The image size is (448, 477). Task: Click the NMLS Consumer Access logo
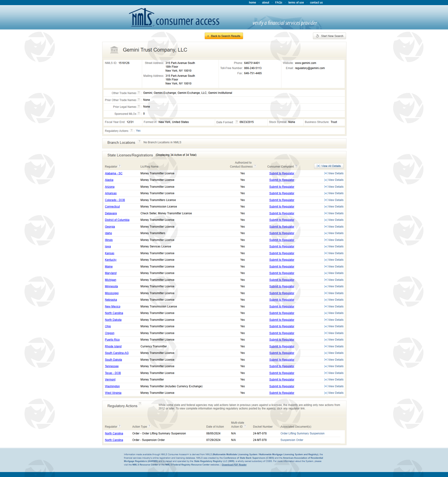pos(174,18)
